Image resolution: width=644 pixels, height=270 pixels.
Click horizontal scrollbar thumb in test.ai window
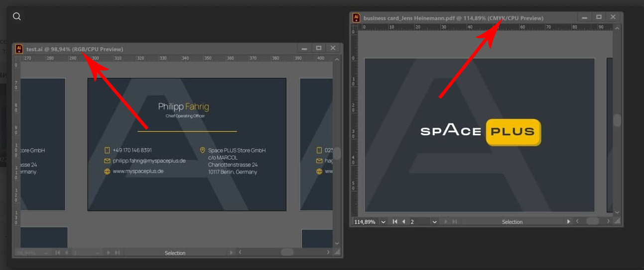287,252
